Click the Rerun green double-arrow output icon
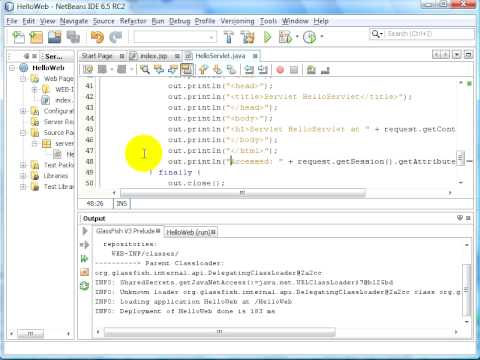Screen dimensions: 480x360 [x=84, y=258]
